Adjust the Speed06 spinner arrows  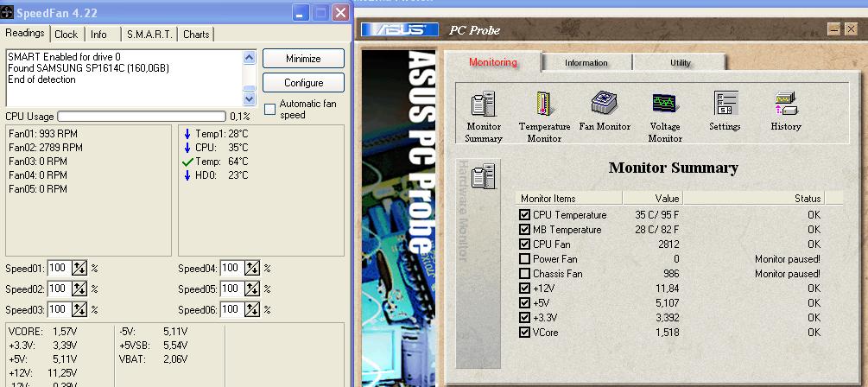click(x=252, y=309)
